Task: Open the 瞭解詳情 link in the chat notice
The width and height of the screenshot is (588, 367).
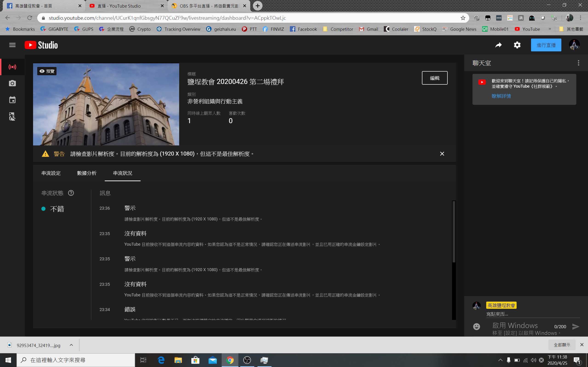Action: tap(501, 96)
